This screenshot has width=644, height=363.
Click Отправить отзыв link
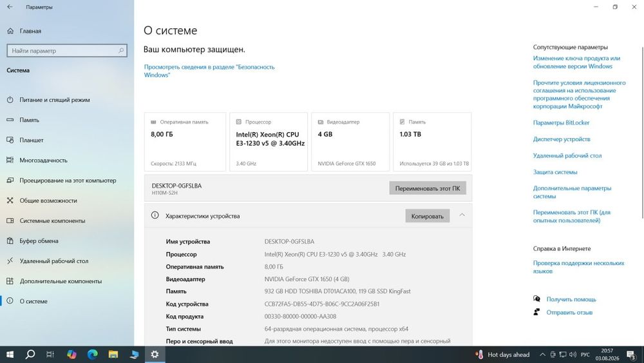coord(569,313)
